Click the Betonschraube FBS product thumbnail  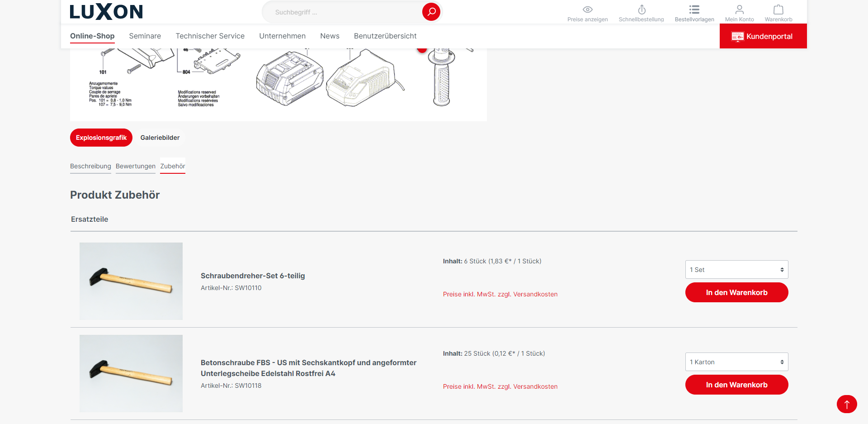(x=131, y=373)
